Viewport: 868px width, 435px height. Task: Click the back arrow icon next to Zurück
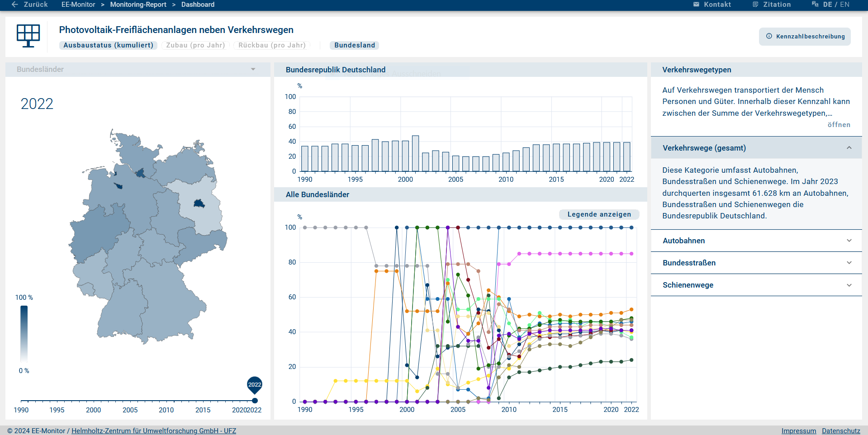pyautogui.click(x=14, y=5)
